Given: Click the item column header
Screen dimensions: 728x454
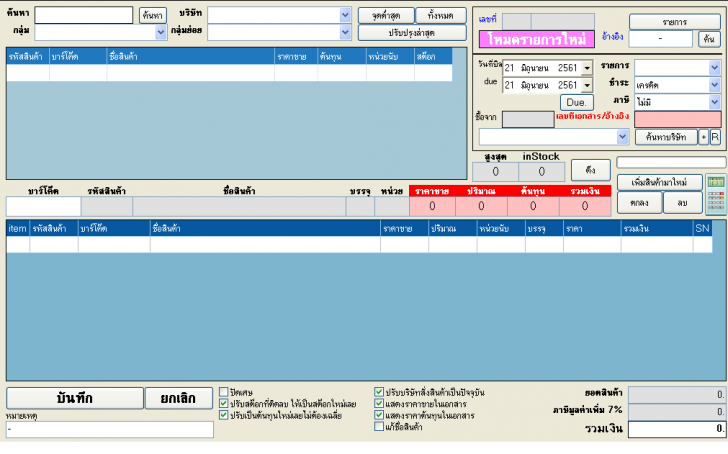Looking at the screenshot, I should (x=18, y=228).
